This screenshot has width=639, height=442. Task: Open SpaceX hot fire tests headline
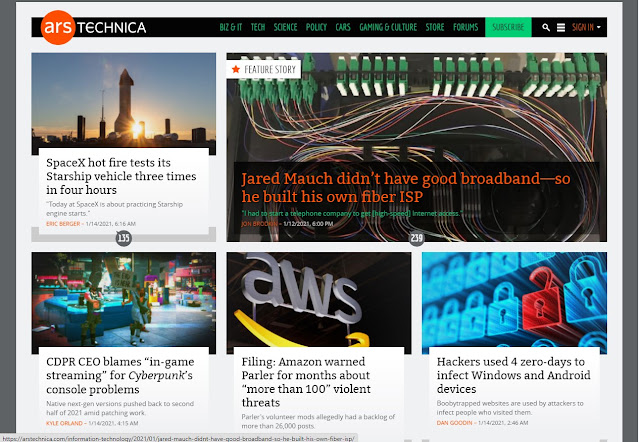(x=121, y=176)
